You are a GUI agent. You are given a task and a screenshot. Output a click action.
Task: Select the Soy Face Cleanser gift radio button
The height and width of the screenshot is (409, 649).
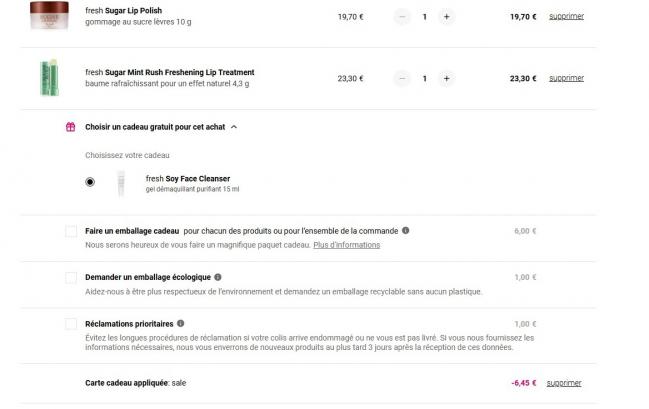91,182
